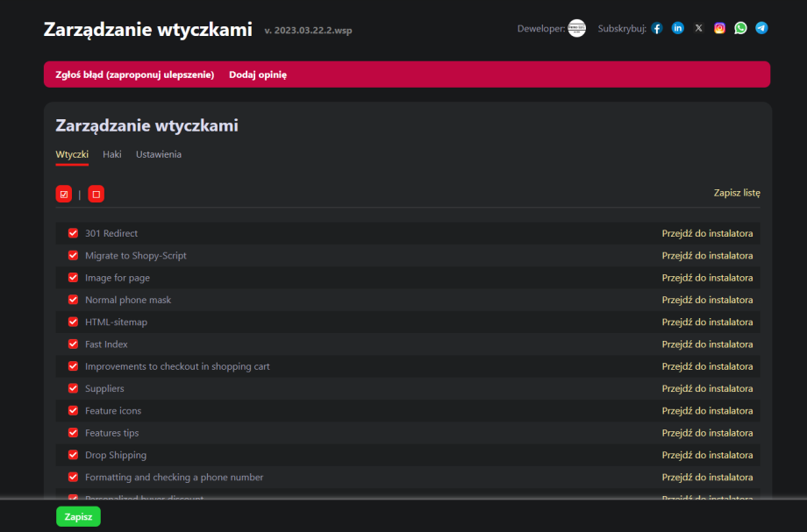Image resolution: width=807 pixels, height=532 pixels.
Task: Select the Wtyczki tab
Action: (72, 154)
